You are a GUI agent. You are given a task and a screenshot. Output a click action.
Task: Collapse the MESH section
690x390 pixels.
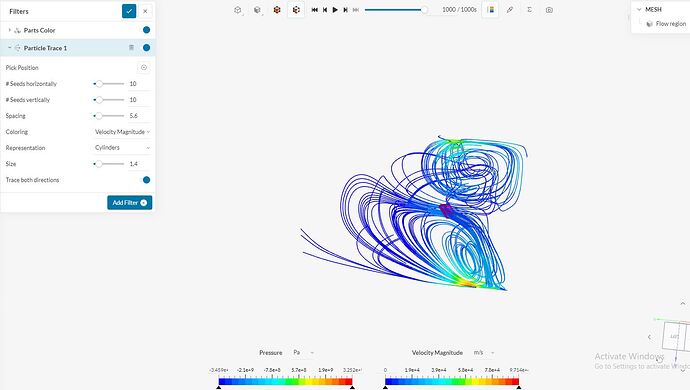pos(639,9)
